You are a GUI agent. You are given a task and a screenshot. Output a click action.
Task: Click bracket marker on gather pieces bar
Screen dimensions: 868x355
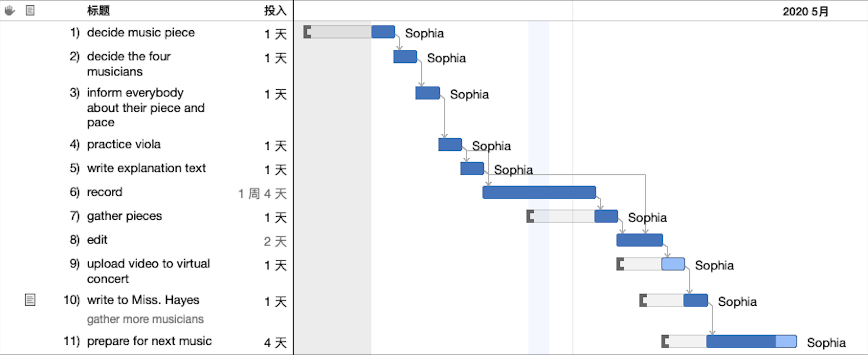(530, 216)
